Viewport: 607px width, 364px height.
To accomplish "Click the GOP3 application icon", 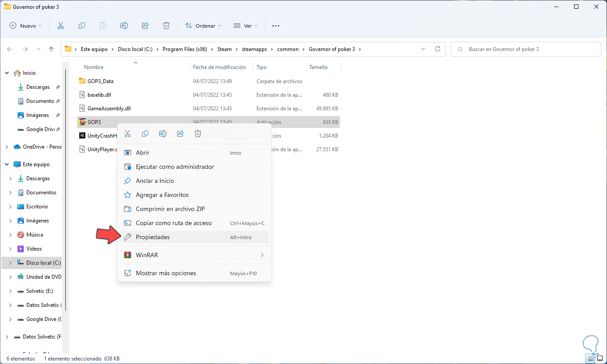I will (x=82, y=122).
